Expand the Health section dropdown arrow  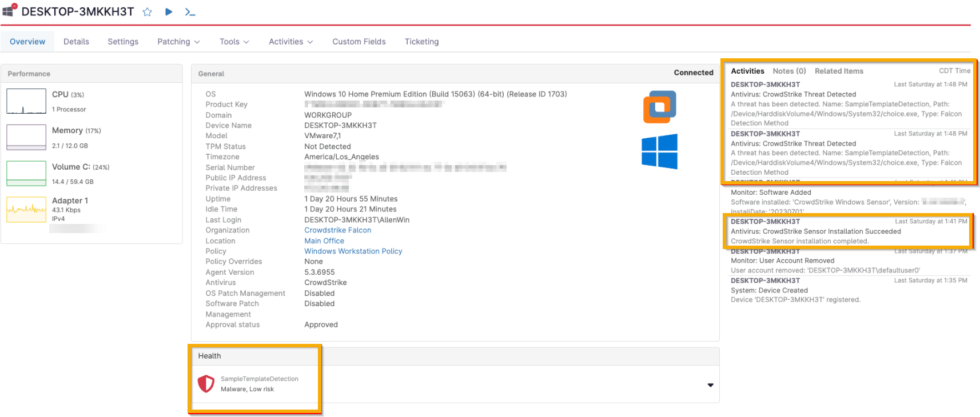click(710, 385)
